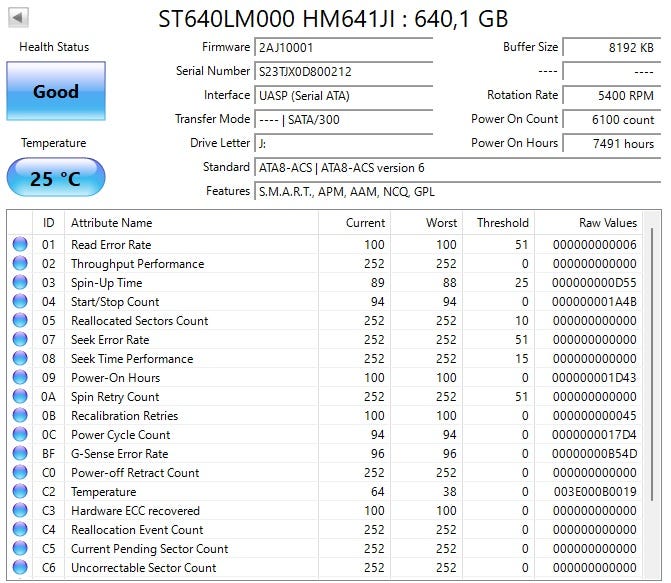Click the blue status icon for Read Error Rate

pos(20,245)
